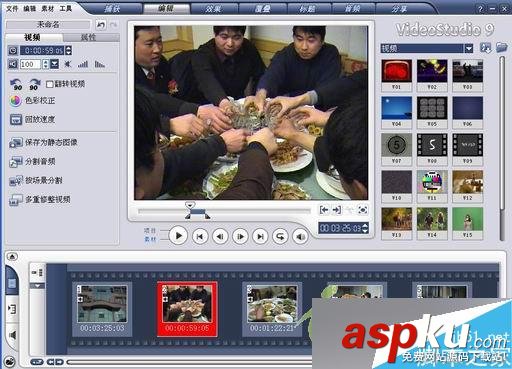Toggle the audio fade-in icon
512x369 pixels.
point(83,64)
